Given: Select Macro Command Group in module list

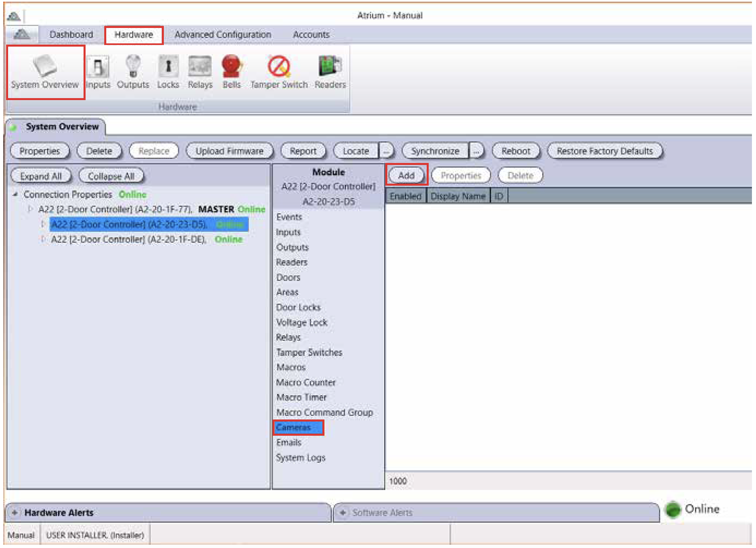Looking at the screenshot, I should (324, 412).
